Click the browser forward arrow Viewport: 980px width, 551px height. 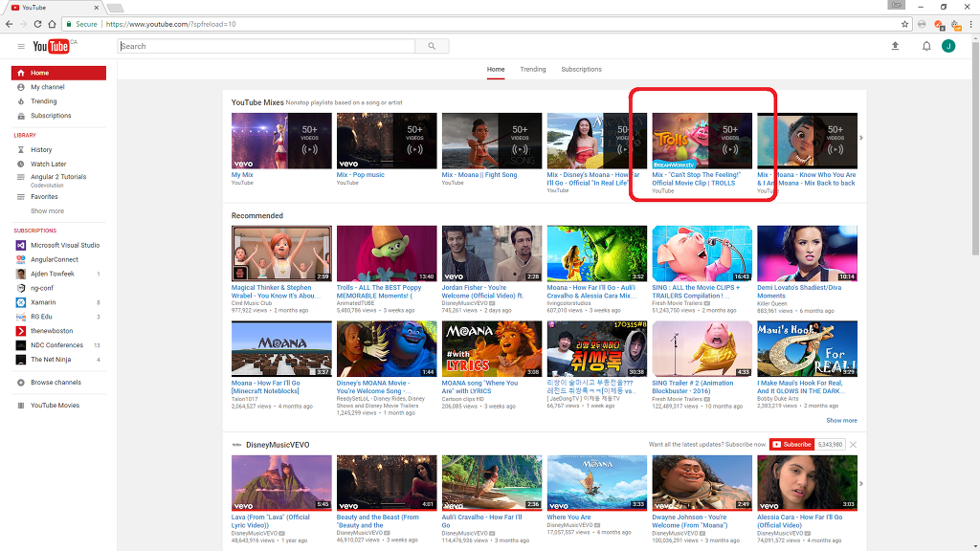click(23, 24)
